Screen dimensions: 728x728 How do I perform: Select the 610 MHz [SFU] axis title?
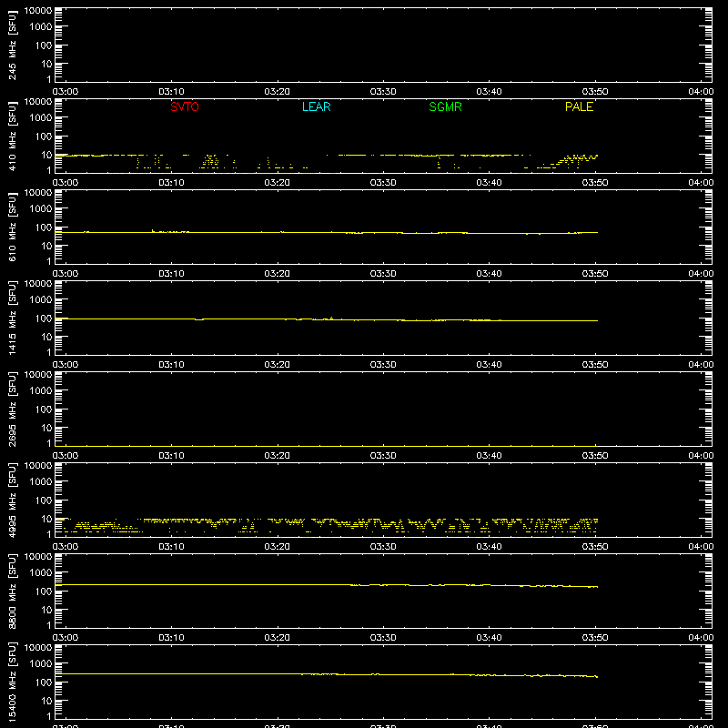(12, 227)
